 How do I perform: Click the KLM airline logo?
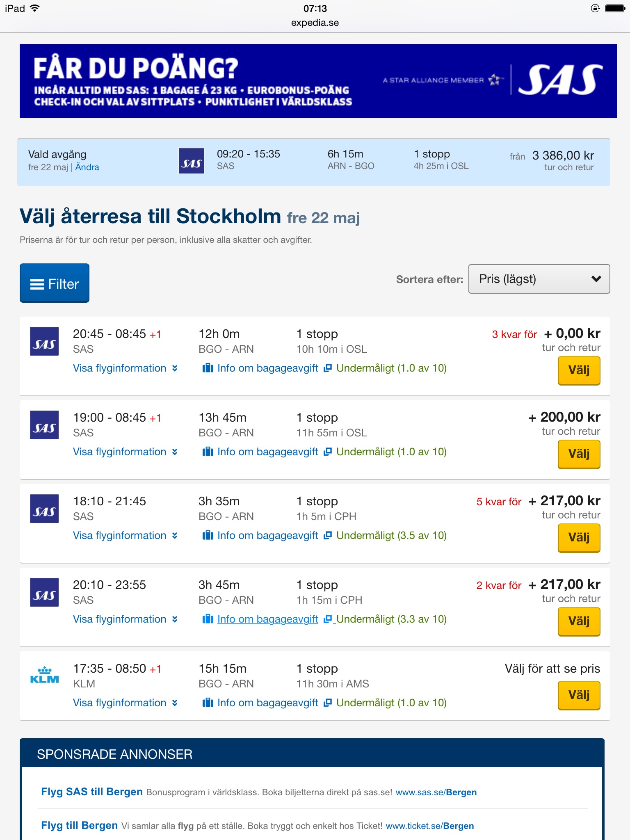(x=44, y=675)
